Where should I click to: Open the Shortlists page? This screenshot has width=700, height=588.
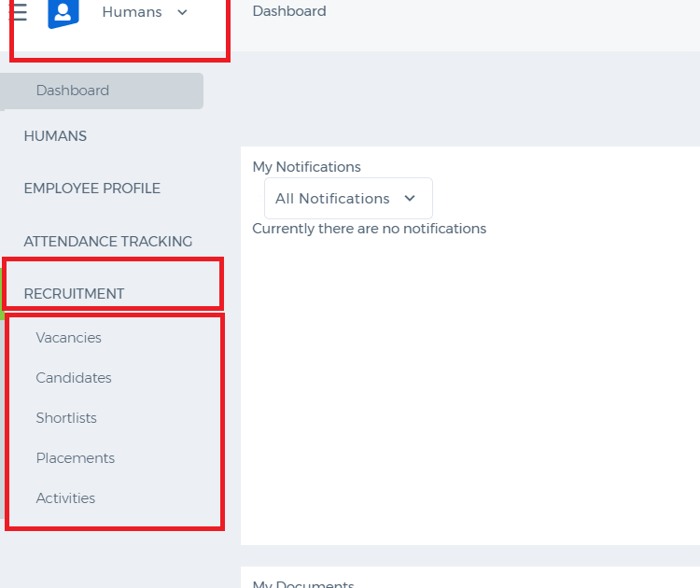tap(66, 418)
